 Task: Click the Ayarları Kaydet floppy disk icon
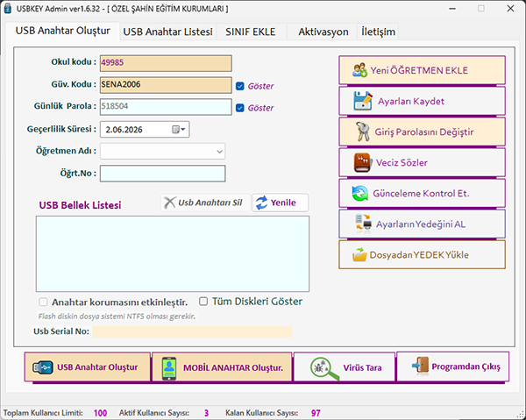click(x=359, y=101)
